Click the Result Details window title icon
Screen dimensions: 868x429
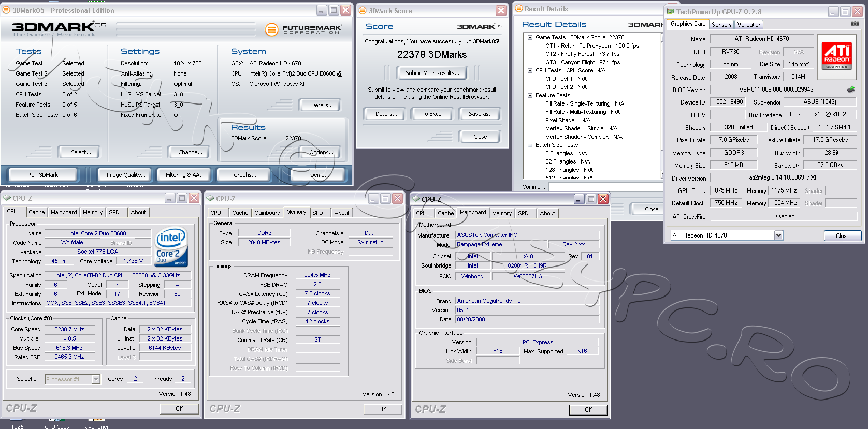[x=518, y=9]
